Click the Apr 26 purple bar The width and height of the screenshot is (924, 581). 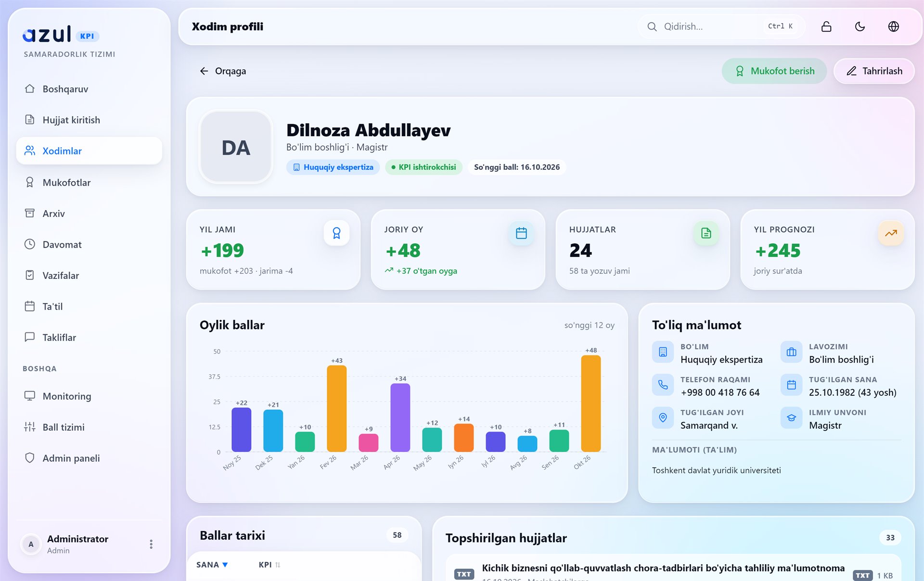(400, 417)
